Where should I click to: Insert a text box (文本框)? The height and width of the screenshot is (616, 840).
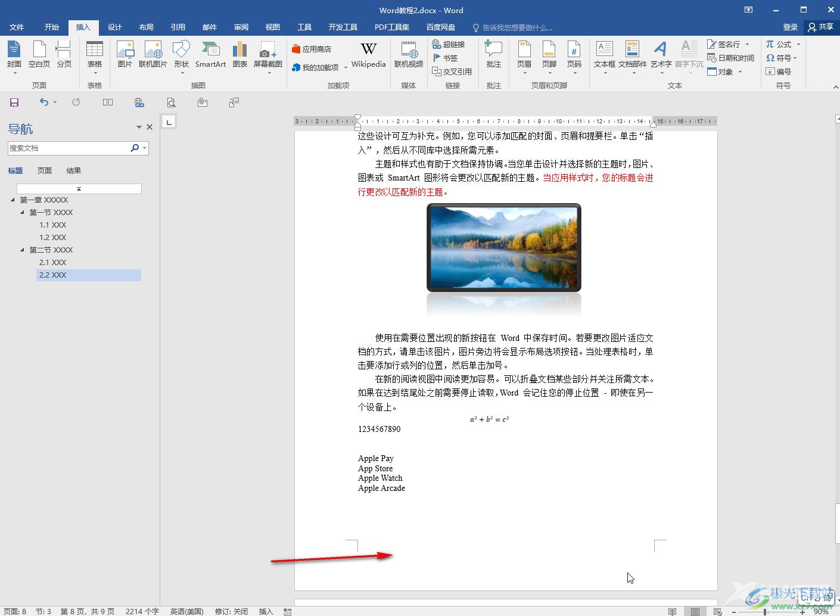coord(605,57)
